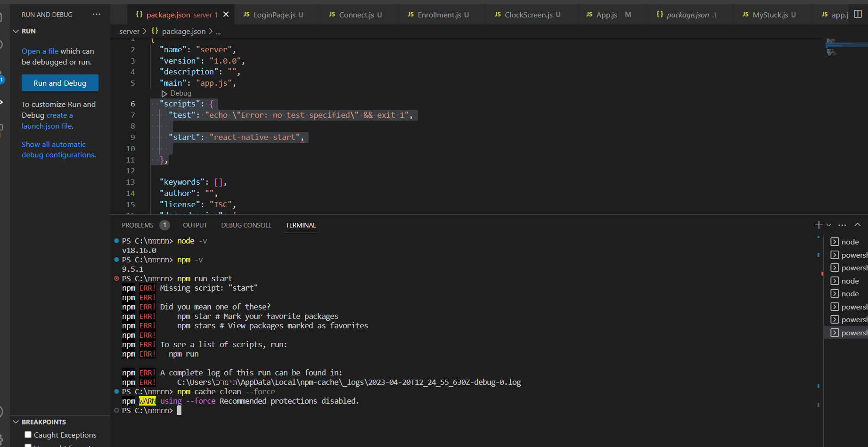
Task: Click the command decoration beside node -v
Action: click(116, 241)
